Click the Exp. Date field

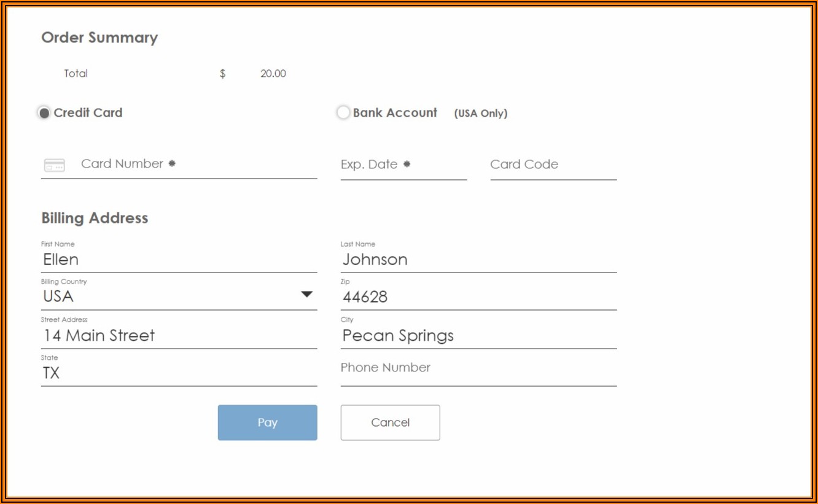pyautogui.click(x=403, y=165)
